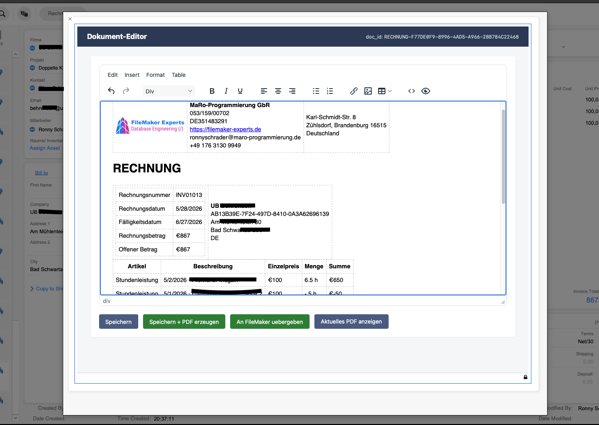The height and width of the screenshot is (425, 599).
Task: Open the Div block format dropdown
Action: tap(169, 91)
